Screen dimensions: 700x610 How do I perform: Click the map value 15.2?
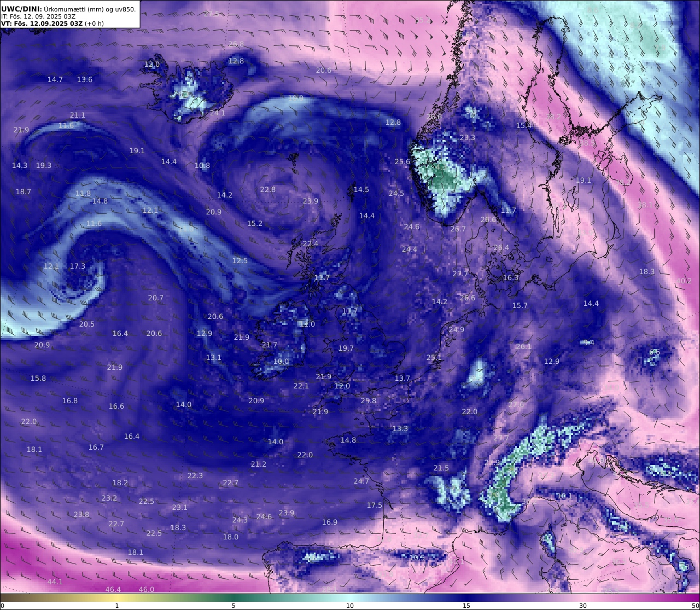(255, 223)
